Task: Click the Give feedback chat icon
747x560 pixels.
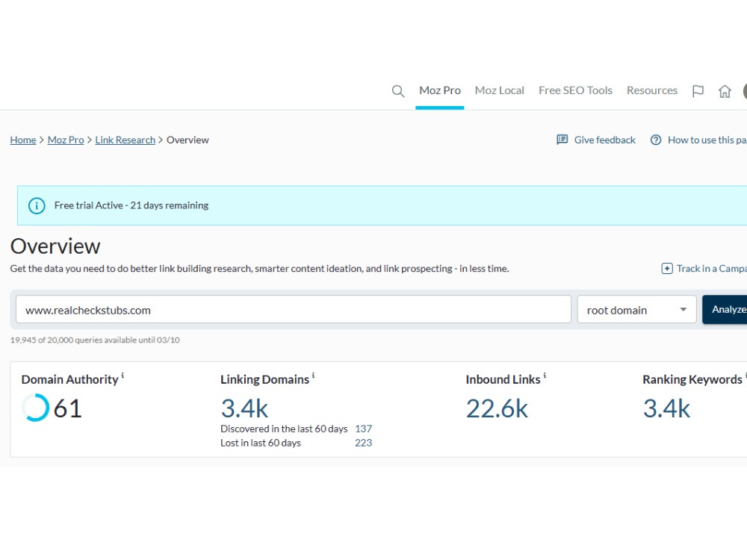Action: [562, 140]
